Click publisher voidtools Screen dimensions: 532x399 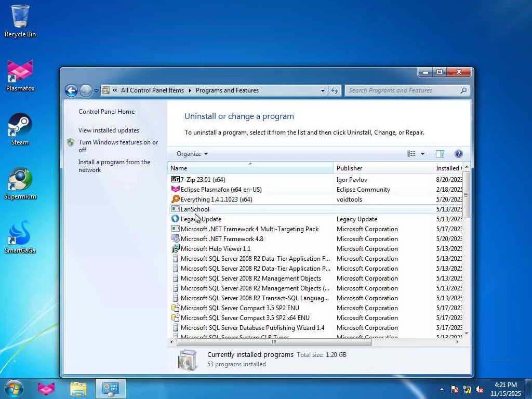[x=349, y=199]
